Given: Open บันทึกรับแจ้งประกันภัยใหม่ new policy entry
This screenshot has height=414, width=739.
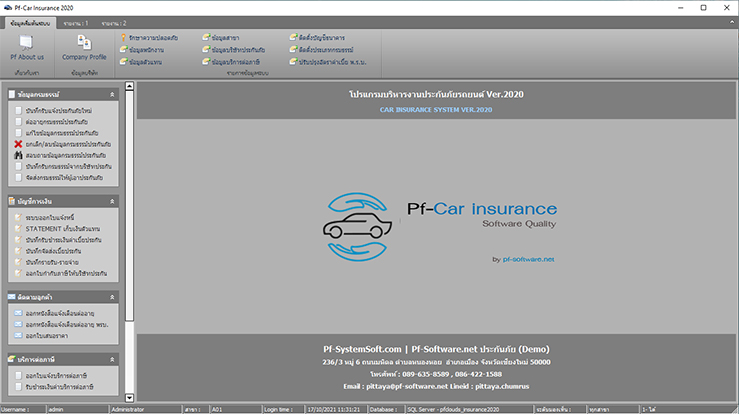Looking at the screenshot, I should [53, 110].
